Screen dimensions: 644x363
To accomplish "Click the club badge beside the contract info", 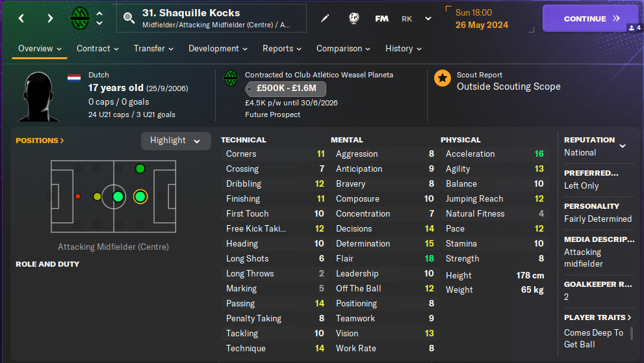I will tap(231, 79).
